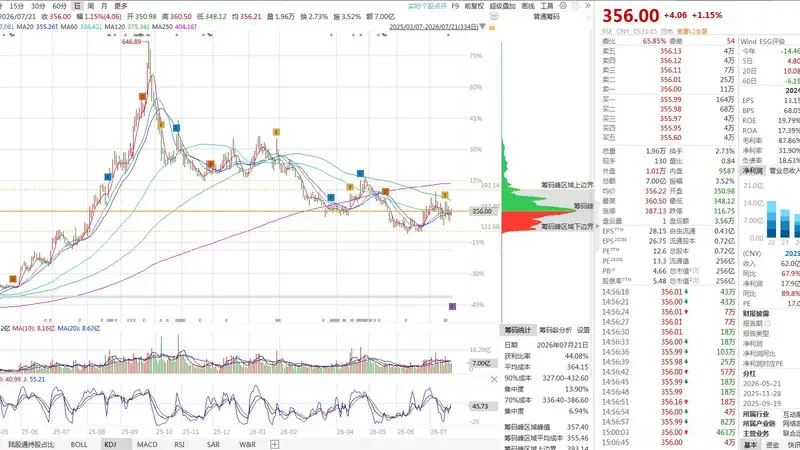800x450 pixels.
Task: Switch to the 60分 timeframe
Action: pyautogui.click(x=60, y=6)
